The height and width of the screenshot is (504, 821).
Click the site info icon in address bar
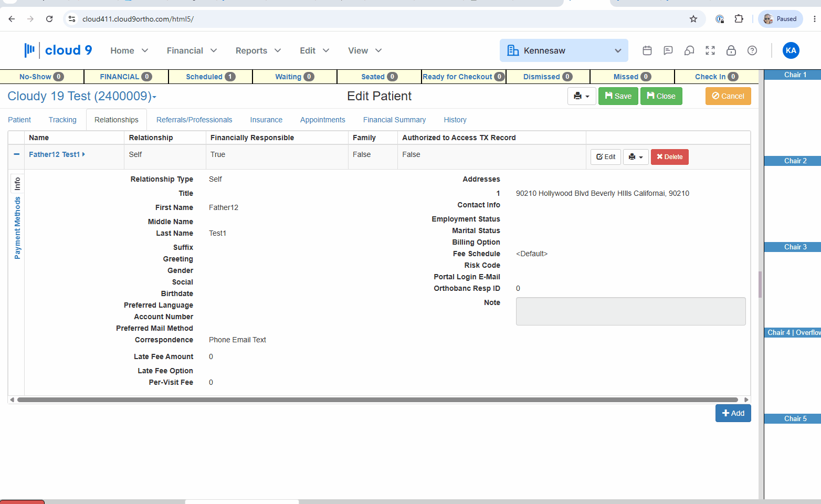[72, 19]
